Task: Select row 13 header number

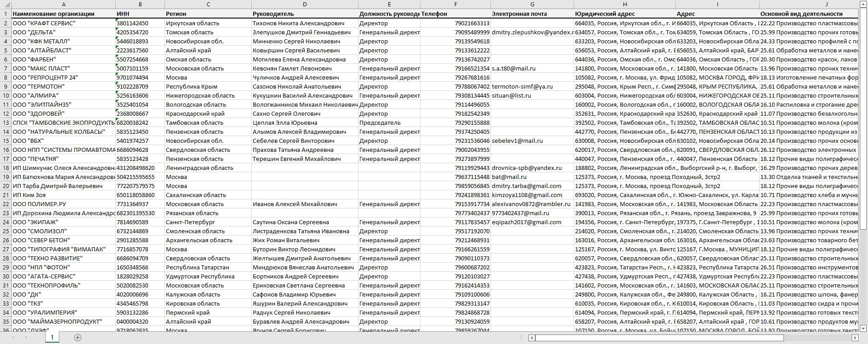Action: point(5,123)
